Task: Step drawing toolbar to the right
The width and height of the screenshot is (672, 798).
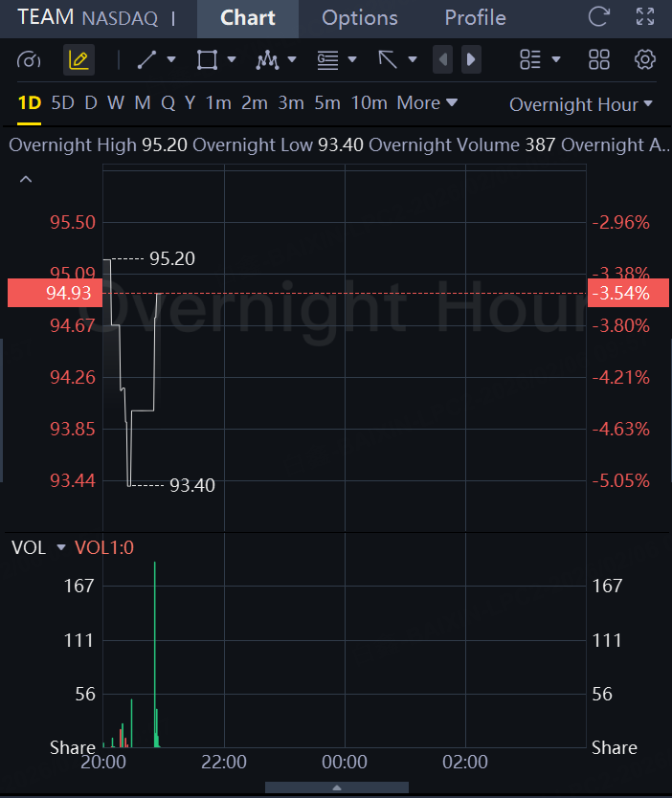Action: (x=470, y=60)
